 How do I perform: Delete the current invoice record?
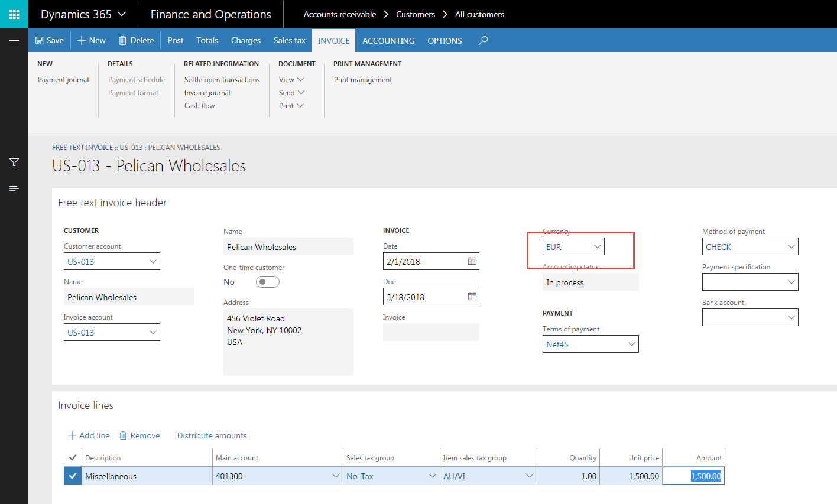137,40
